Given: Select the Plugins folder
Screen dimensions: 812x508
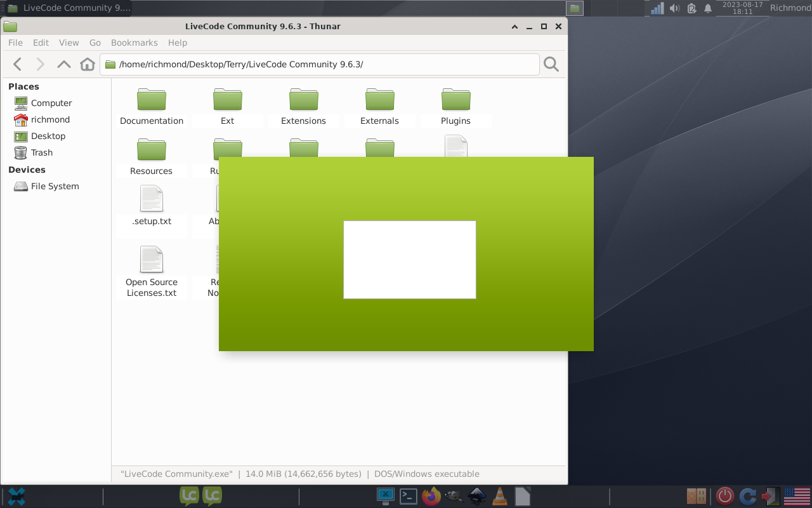Looking at the screenshot, I should 456,107.
